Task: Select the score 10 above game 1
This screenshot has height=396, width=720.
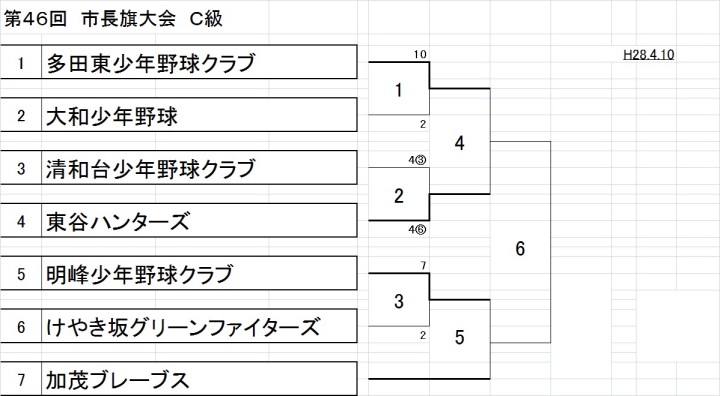Action: [420, 54]
